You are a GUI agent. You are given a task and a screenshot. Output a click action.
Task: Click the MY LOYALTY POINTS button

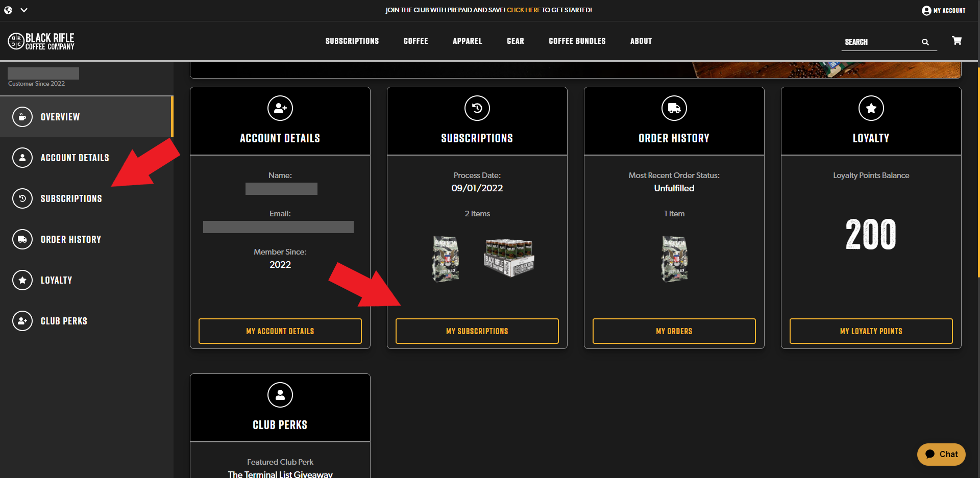click(x=871, y=331)
